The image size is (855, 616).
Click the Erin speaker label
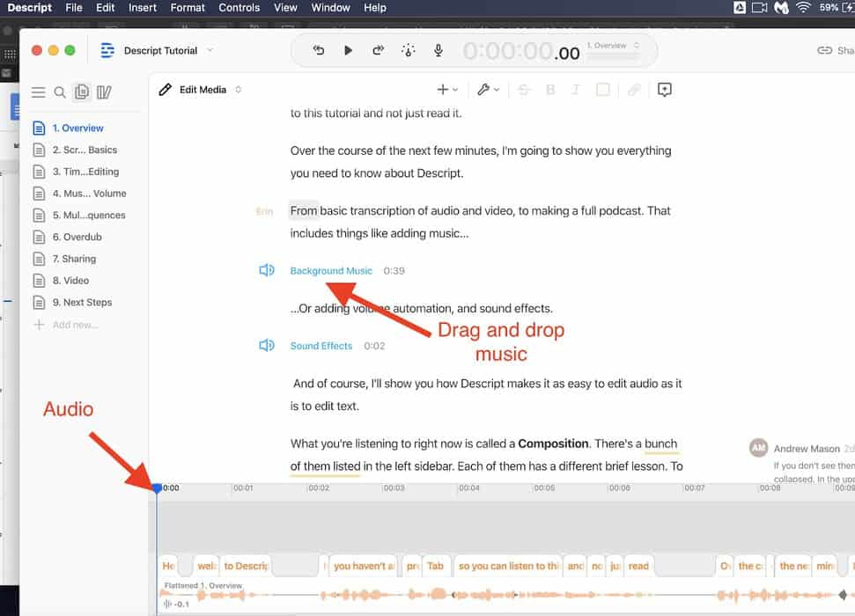click(x=264, y=211)
